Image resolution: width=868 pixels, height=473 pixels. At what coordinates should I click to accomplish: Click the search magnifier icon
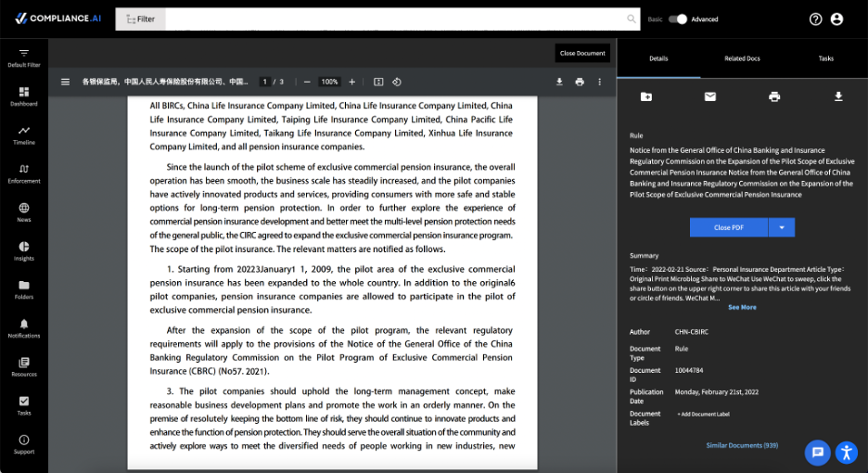632,19
